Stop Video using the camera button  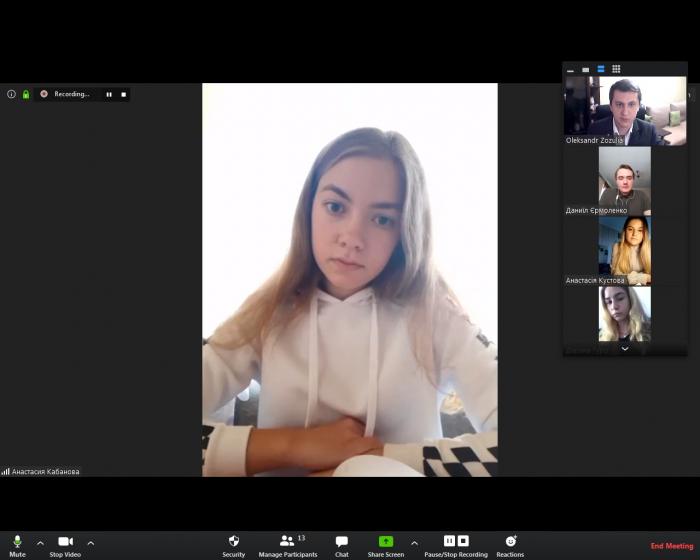click(65, 542)
